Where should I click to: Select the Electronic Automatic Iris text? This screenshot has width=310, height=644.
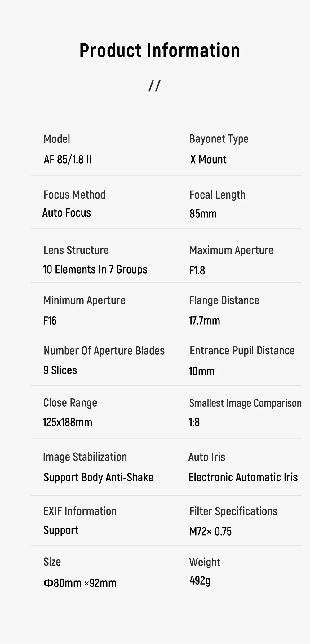click(x=243, y=477)
